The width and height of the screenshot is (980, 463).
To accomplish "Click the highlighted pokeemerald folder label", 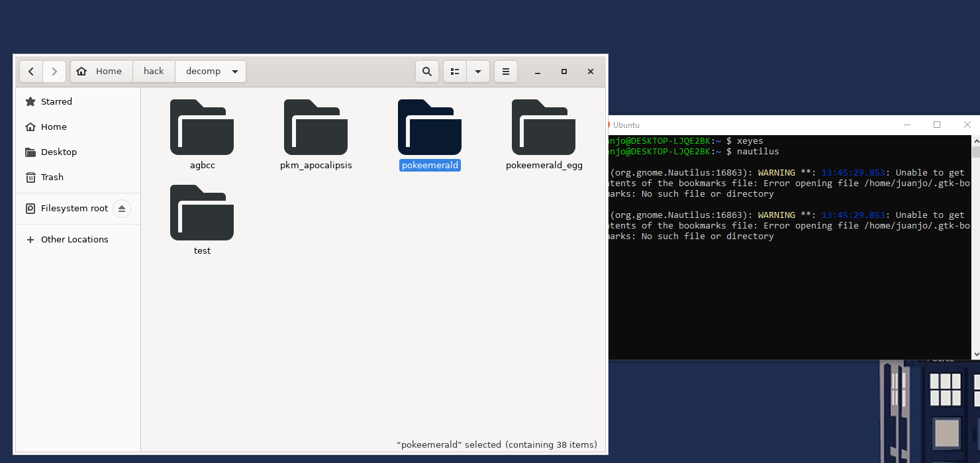I will point(430,166).
